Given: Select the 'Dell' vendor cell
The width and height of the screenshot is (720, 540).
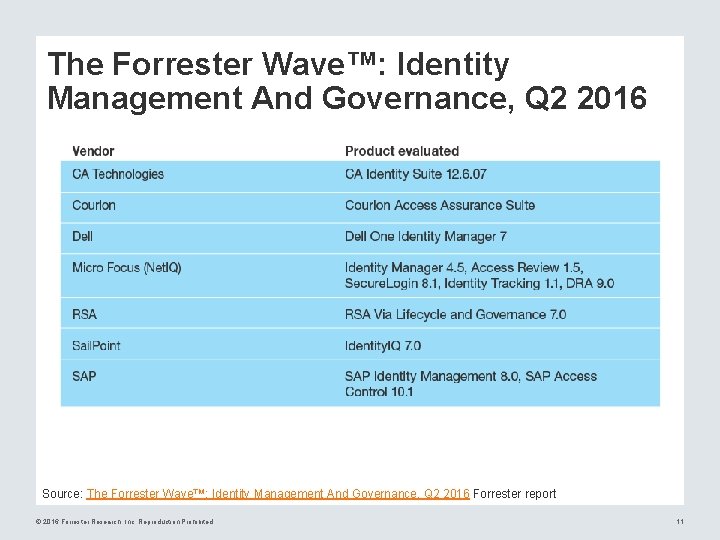Looking at the screenshot, I should 83,236.
